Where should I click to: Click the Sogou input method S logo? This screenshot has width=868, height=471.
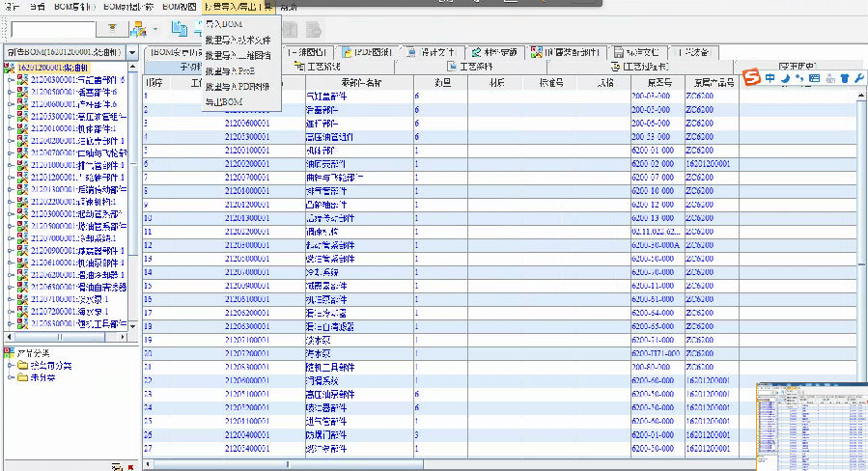tap(751, 77)
